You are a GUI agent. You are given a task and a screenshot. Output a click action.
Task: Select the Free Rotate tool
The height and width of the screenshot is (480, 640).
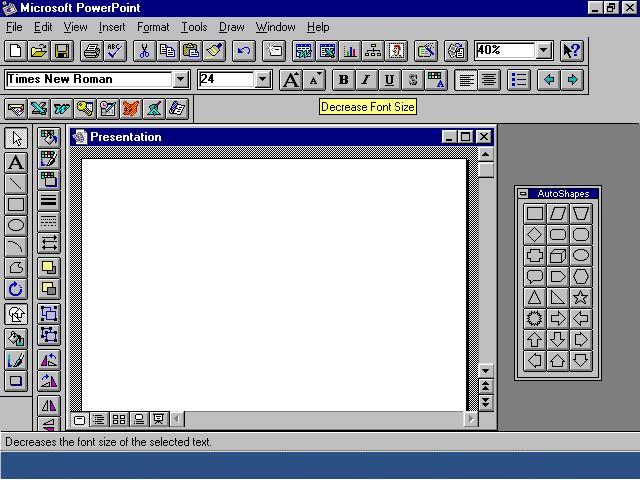tap(16, 289)
